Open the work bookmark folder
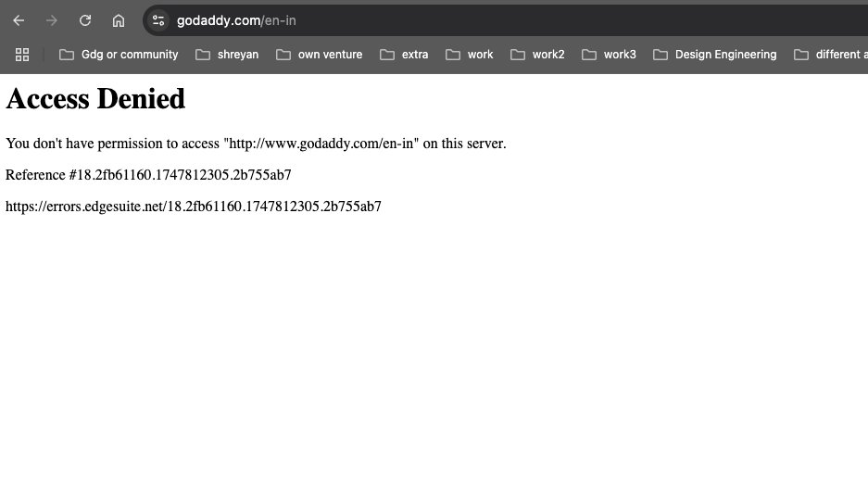The height and width of the screenshot is (489, 868). pos(470,55)
